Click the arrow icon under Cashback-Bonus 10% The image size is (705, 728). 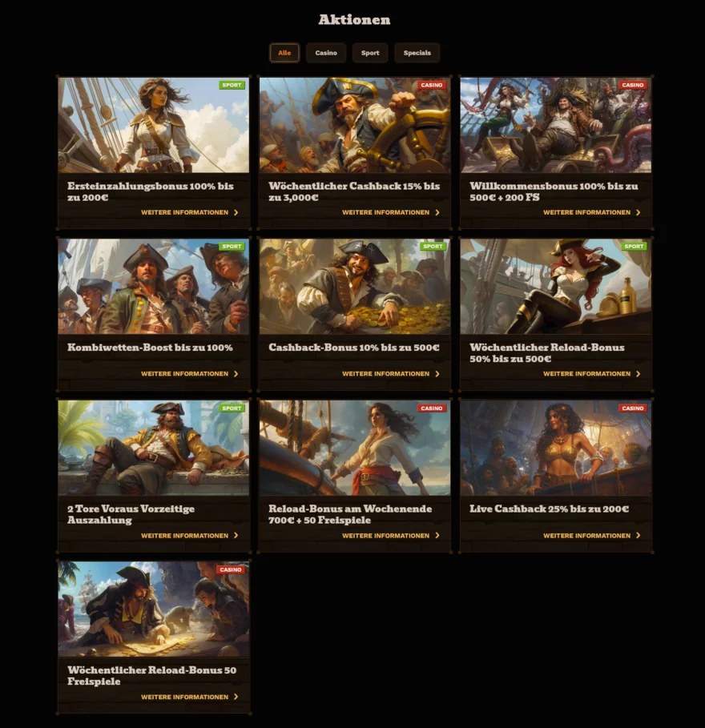coord(437,374)
